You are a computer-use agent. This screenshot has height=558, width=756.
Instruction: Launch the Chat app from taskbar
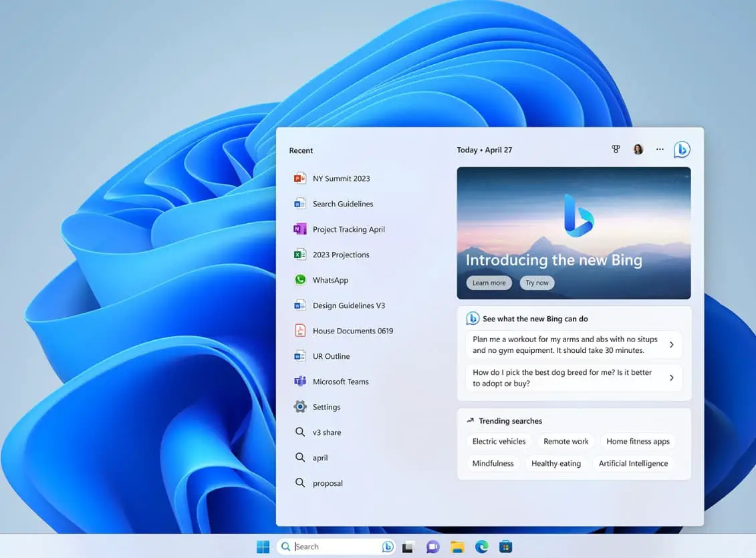432,547
